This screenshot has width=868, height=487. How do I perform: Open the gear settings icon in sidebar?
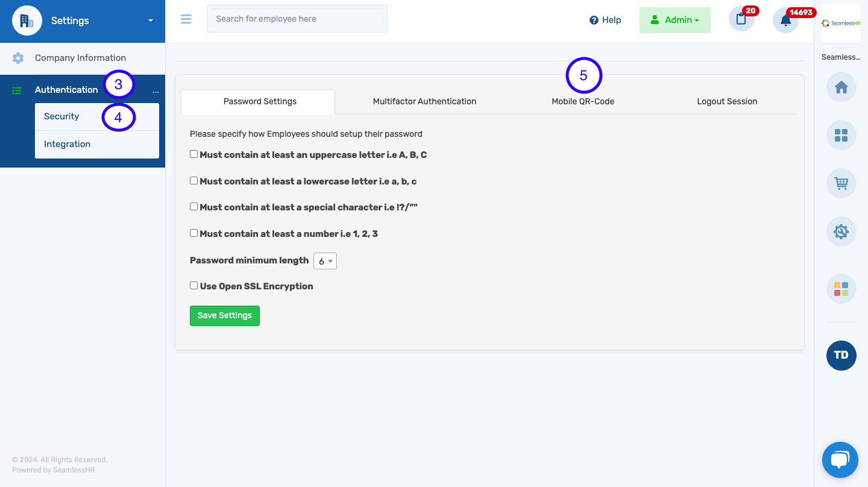pyautogui.click(x=841, y=231)
